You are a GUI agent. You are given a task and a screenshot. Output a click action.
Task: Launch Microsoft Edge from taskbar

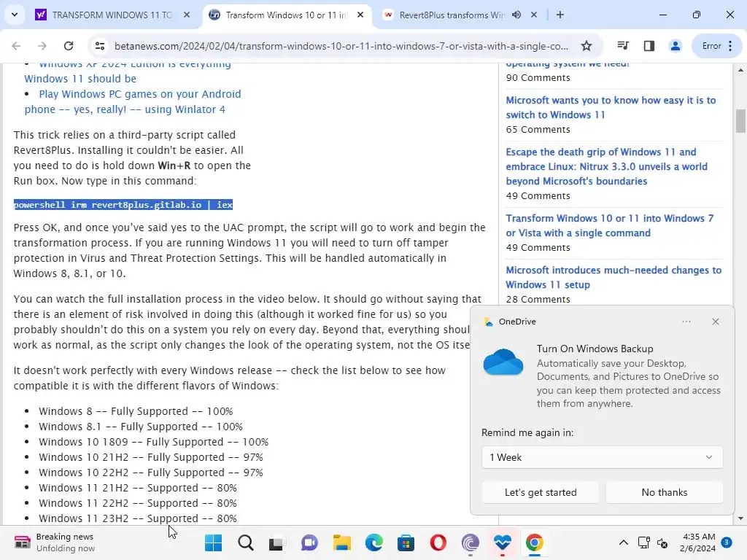(x=374, y=542)
